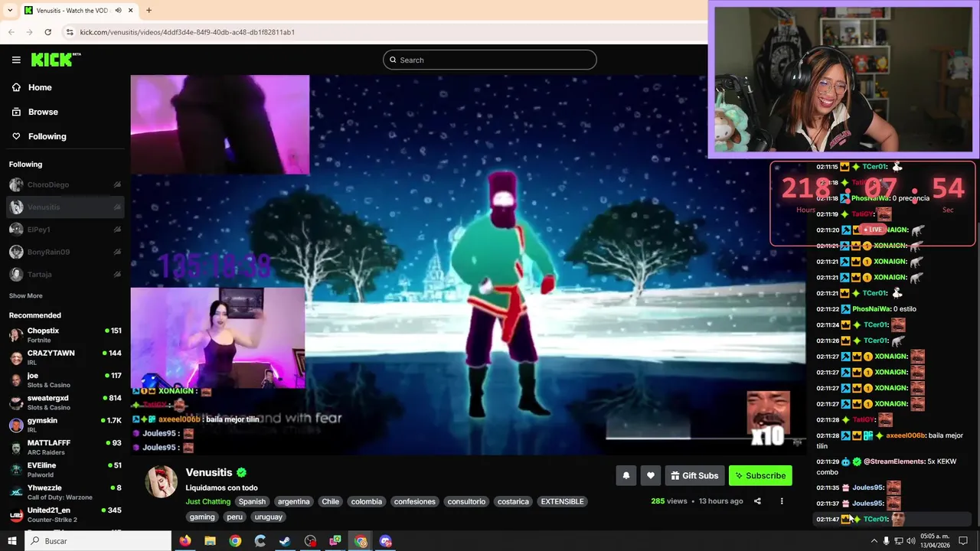
Task: Open File Explorer from the taskbar
Action: [x=210, y=541]
